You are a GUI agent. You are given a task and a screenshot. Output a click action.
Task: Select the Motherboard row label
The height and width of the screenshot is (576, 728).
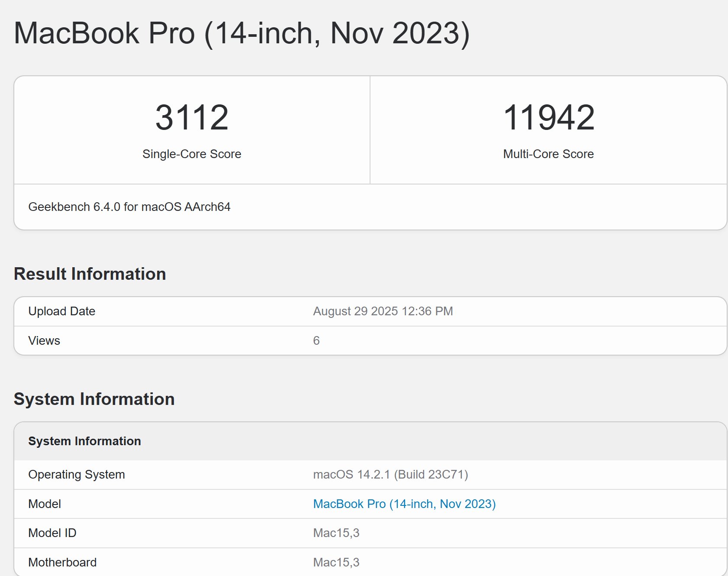tap(63, 562)
